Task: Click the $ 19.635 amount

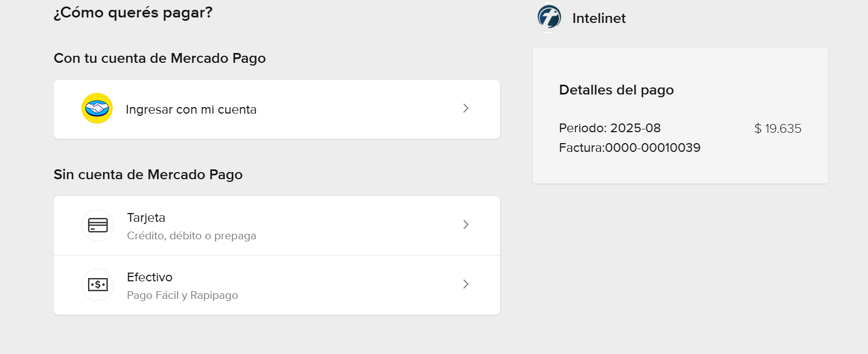Action: (777, 129)
